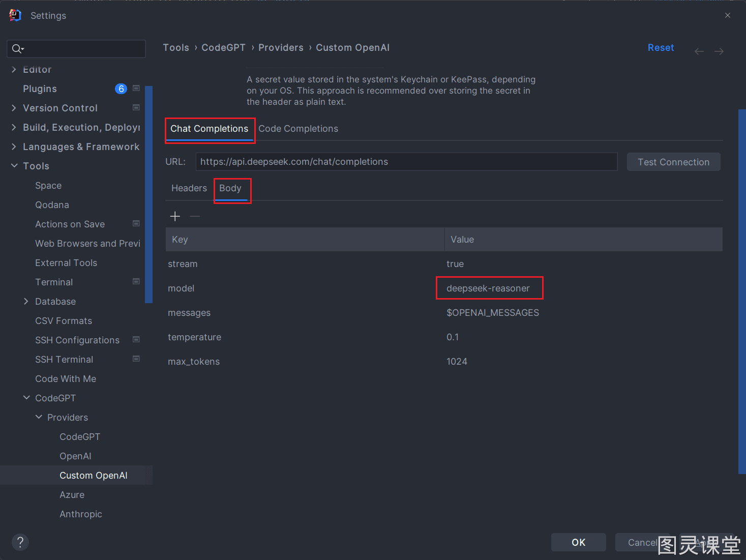Select the OpenAI provider
Viewport: 746px width, 560px height.
tap(75, 456)
